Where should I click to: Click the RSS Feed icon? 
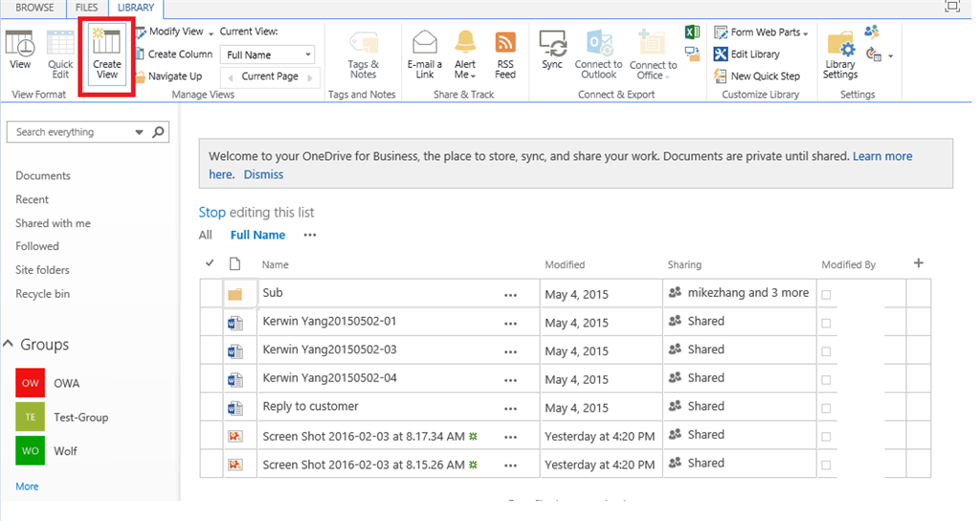coord(505,55)
